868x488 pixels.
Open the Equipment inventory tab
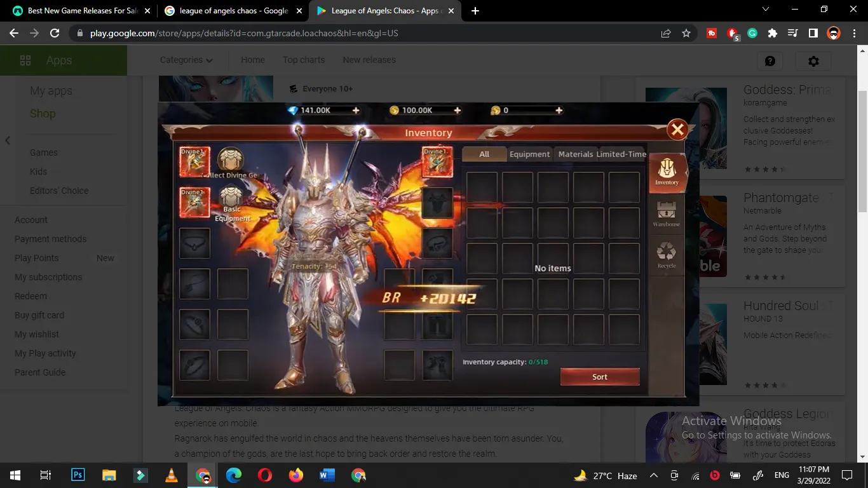tap(529, 154)
